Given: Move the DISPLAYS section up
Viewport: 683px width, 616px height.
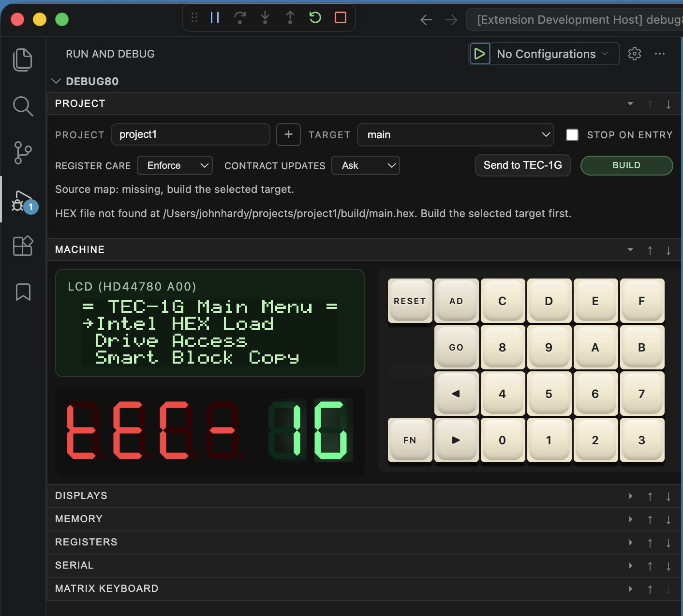Looking at the screenshot, I should pos(650,497).
